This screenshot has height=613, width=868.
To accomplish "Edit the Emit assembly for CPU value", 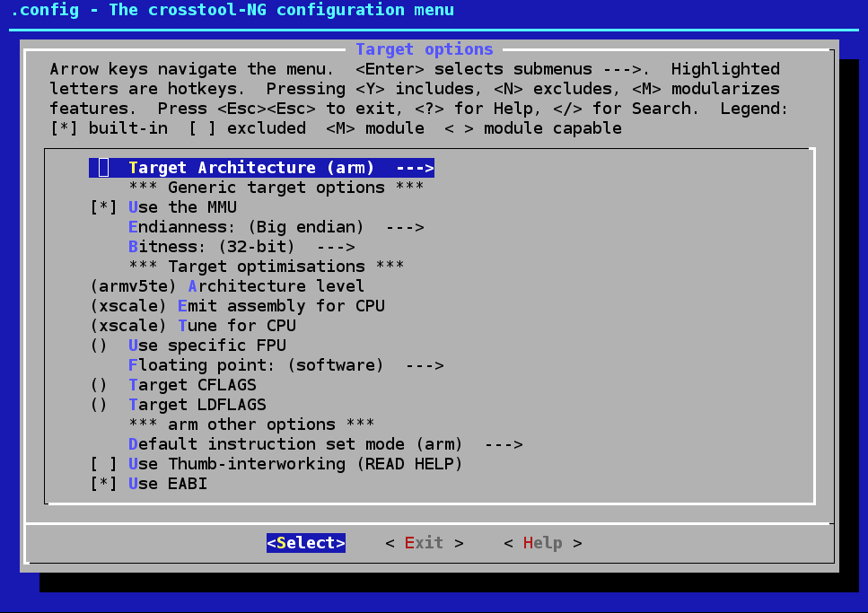I will pos(238,306).
